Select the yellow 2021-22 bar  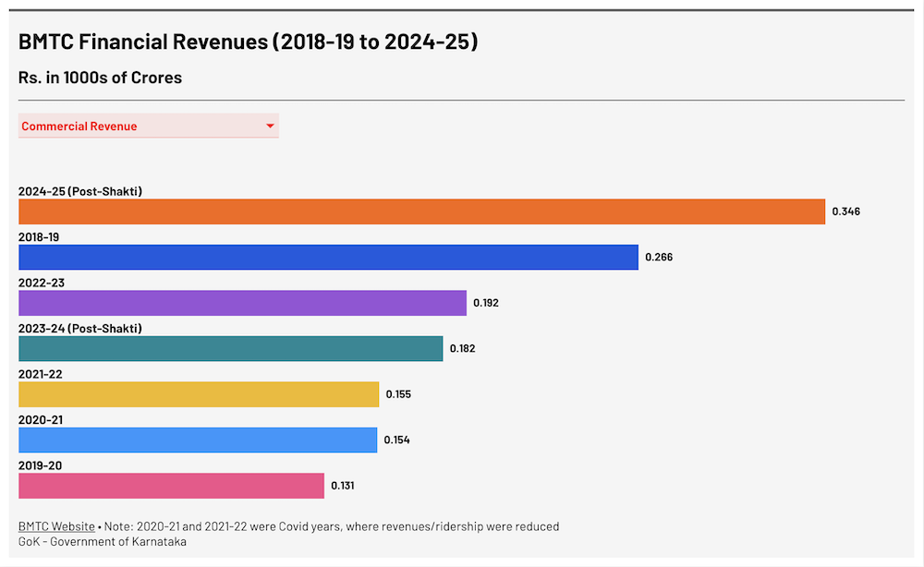click(x=199, y=393)
